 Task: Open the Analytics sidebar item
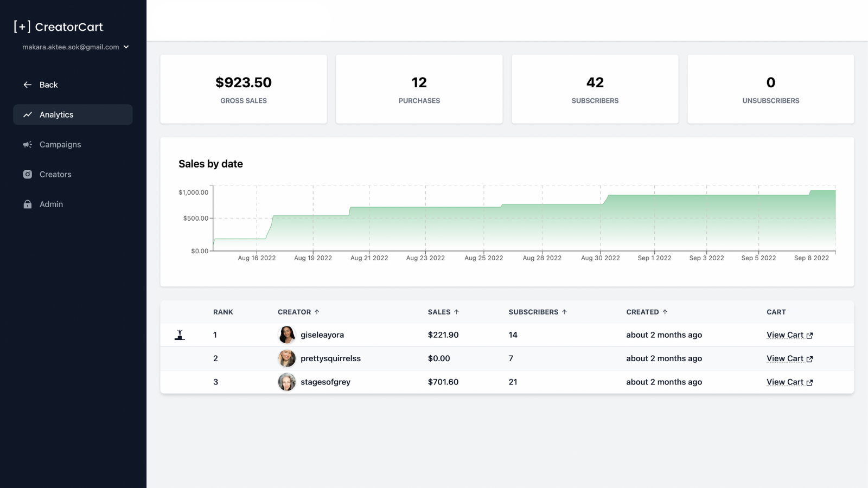point(73,114)
